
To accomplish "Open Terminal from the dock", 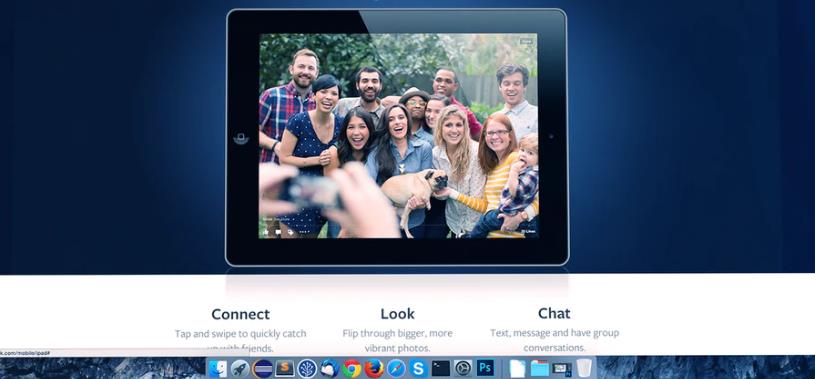I will [441, 369].
